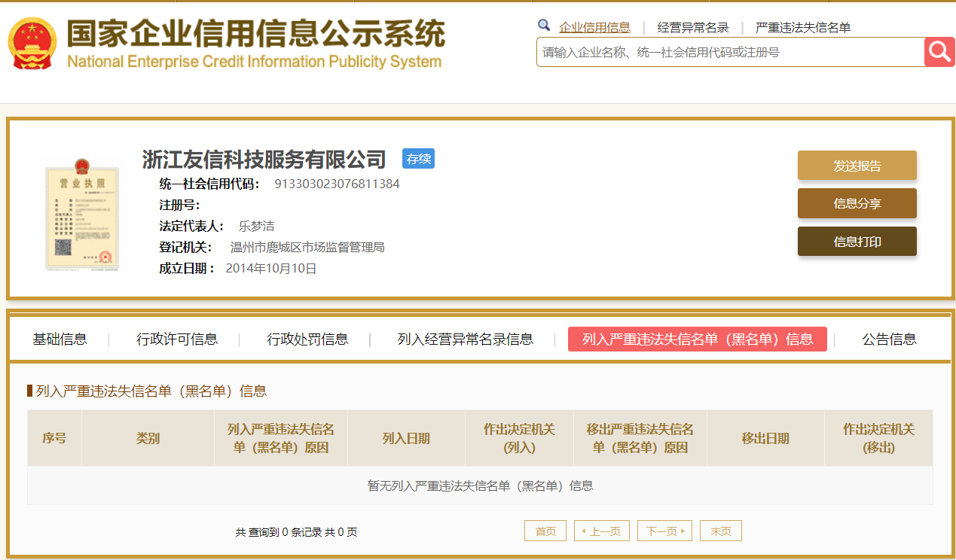This screenshot has height=560, width=956.
Task: Click the legal representative name 乐梦洁
Action: (x=257, y=226)
